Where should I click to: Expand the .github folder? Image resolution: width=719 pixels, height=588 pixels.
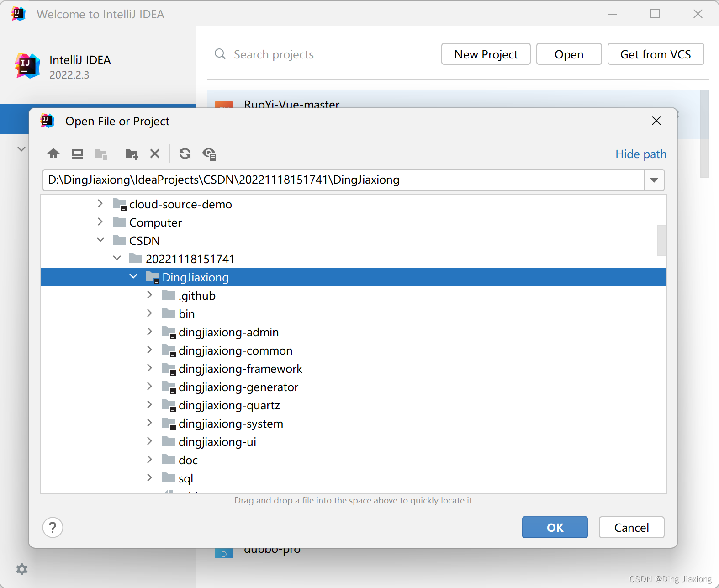pyautogui.click(x=149, y=295)
